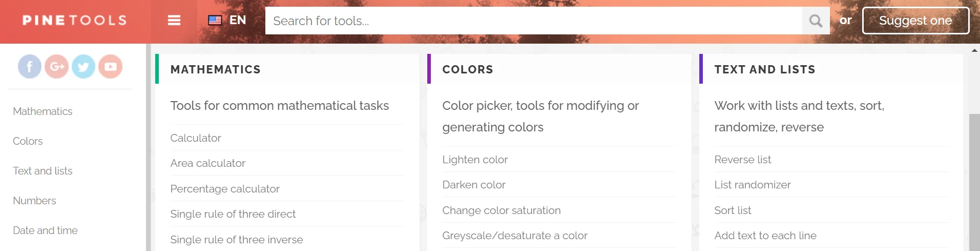Click the Search for tools field
The height and width of the screenshot is (251, 980).
tap(533, 21)
